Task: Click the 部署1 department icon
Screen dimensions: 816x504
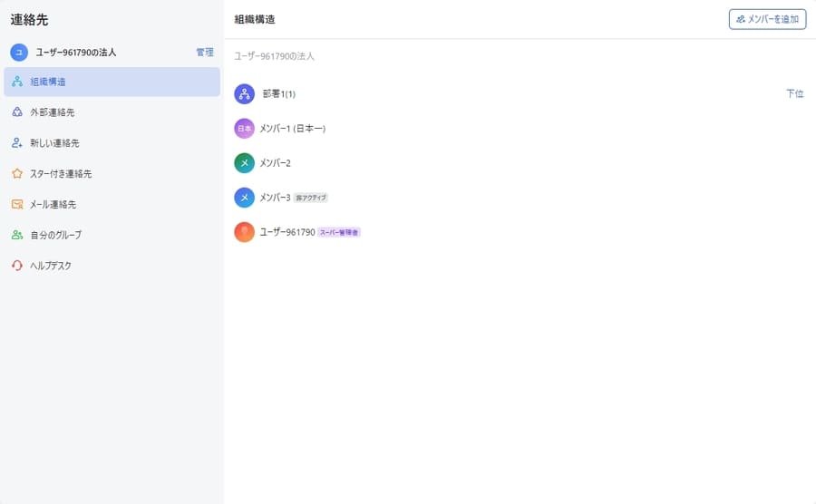Action: [x=244, y=94]
